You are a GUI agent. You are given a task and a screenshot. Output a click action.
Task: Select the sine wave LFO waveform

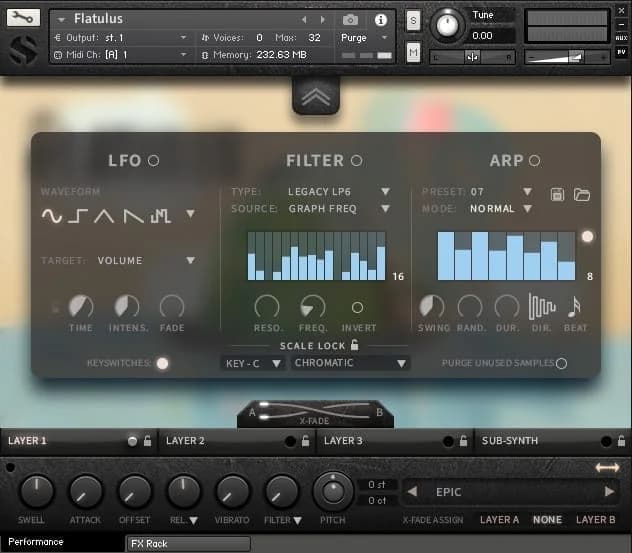(51, 215)
